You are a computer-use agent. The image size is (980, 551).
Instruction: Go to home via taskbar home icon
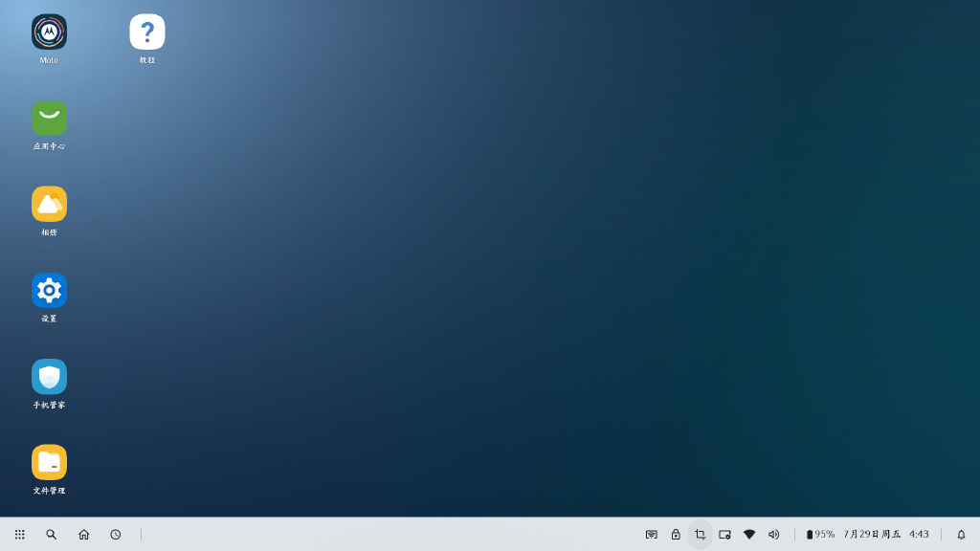pyautogui.click(x=84, y=535)
